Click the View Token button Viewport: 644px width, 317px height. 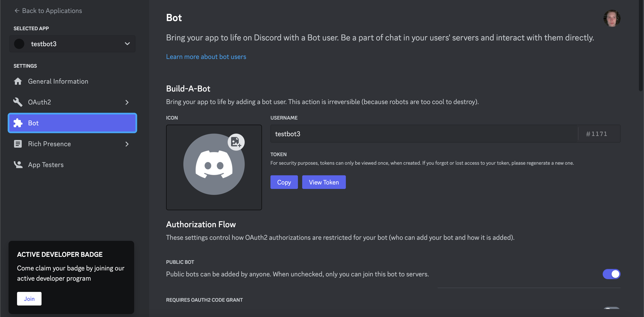click(324, 182)
